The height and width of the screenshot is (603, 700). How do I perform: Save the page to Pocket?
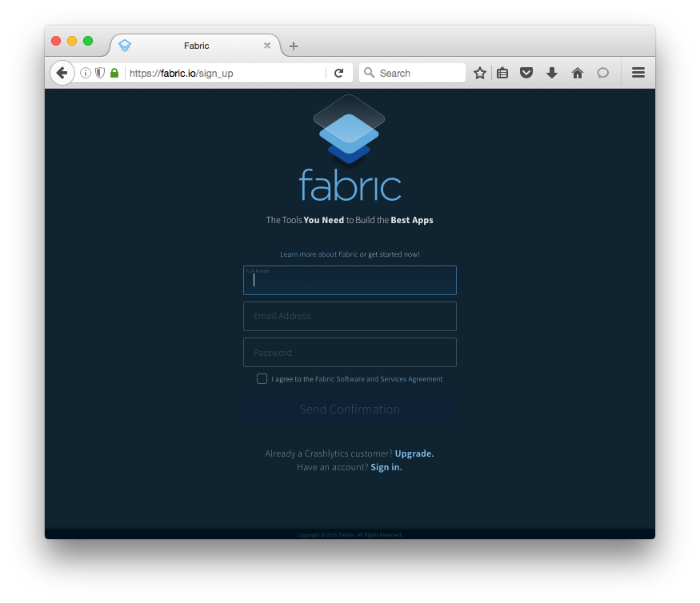coord(526,72)
